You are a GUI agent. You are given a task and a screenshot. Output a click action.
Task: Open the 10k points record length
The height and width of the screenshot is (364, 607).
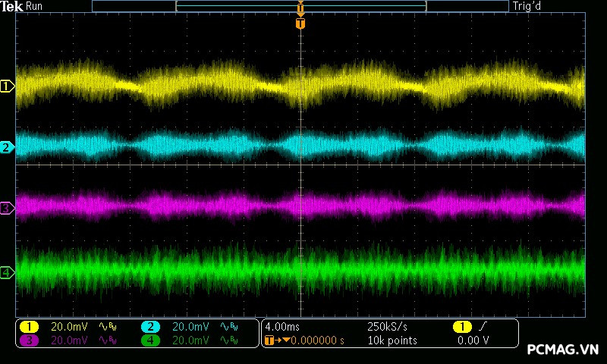click(392, 340)
